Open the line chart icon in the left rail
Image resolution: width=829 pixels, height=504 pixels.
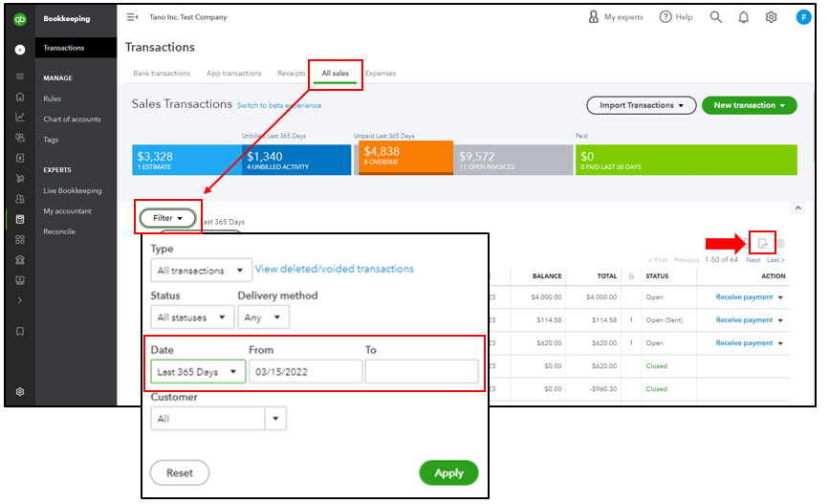pyautogui.click(x=20, y=117)
